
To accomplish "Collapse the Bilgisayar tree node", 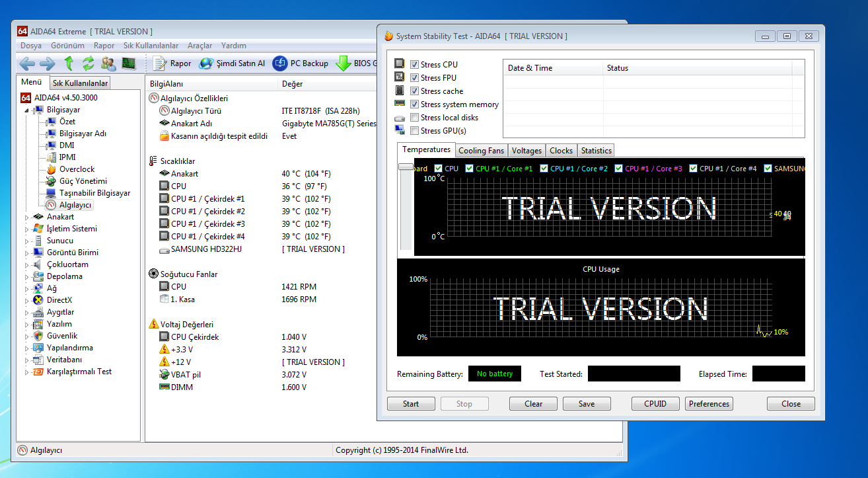I will point(27,110).
